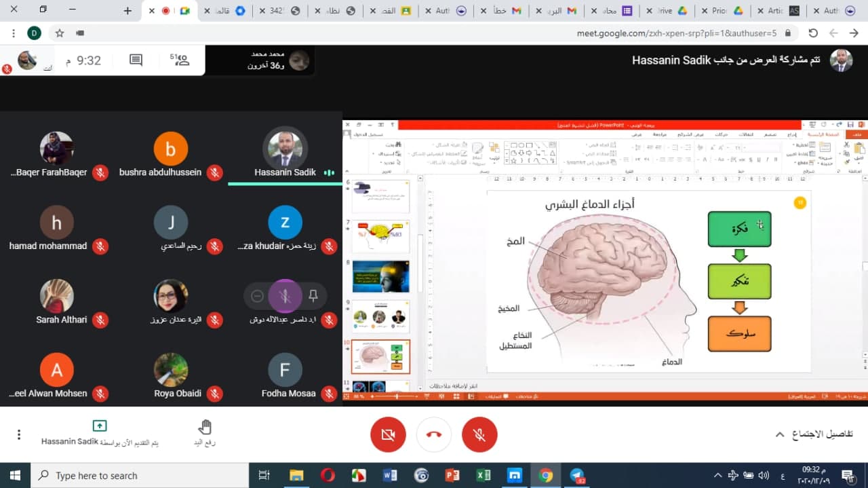Image resolution: width=868 pixels, height=488 pixels.
Task: Open Meet more options three-dot menu
Action: pyautogui.click(x=19, y=434)
